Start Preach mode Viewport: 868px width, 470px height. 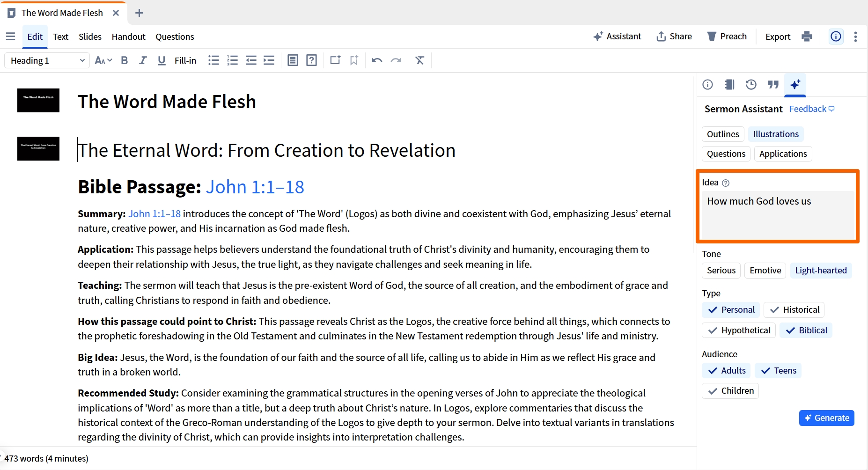click(727, 37)
